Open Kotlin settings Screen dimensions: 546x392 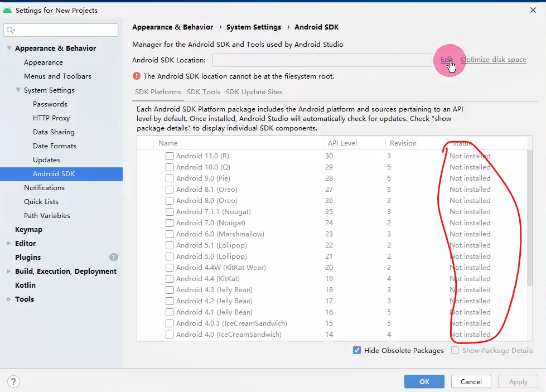click(25, 285)
